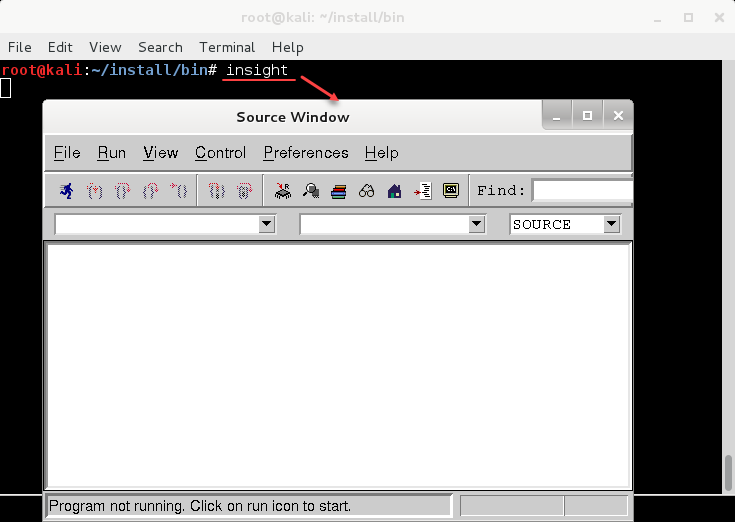Open the terminal File menu
Viewport: 735px width, 522px height.
[x=20, y=47]
